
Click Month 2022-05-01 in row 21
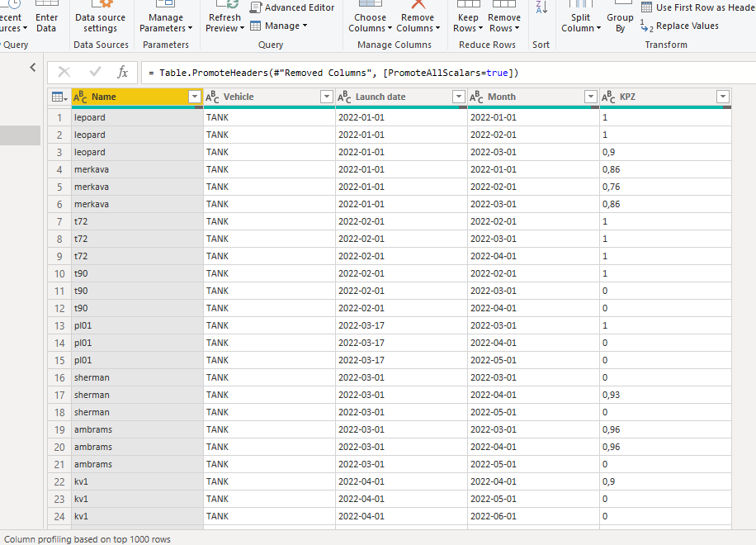tap(533, 464)
